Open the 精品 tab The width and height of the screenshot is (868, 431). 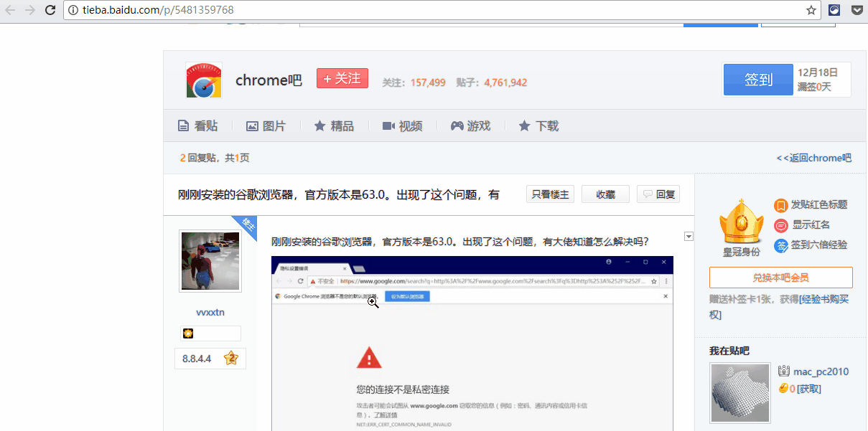coord(335,126)
